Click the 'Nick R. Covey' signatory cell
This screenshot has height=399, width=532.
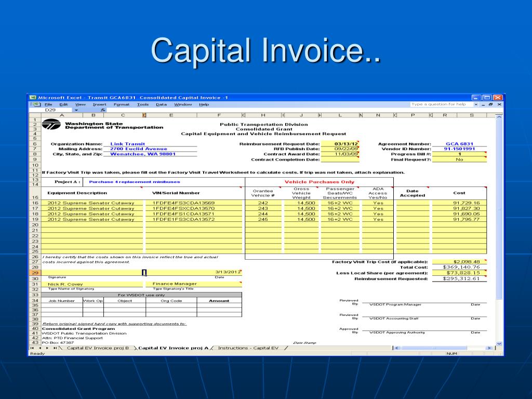pos(92,284)
